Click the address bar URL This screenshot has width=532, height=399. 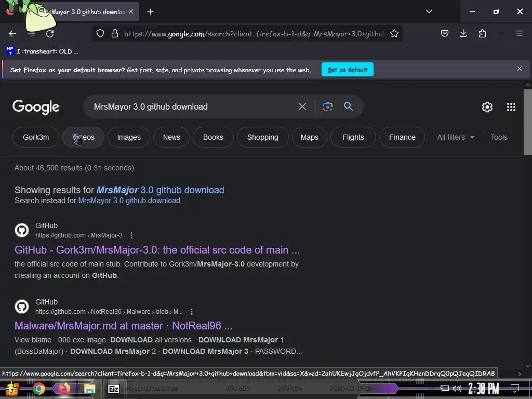pyautogui.click(x=255, y=34)
